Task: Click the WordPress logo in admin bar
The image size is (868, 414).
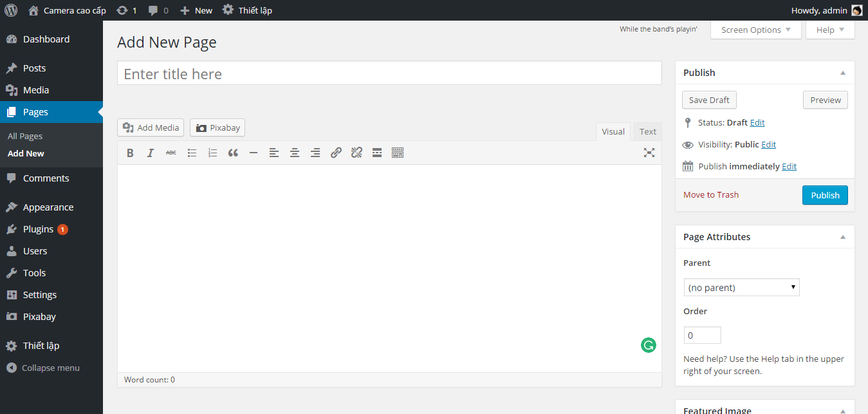Action: point(11,10)
